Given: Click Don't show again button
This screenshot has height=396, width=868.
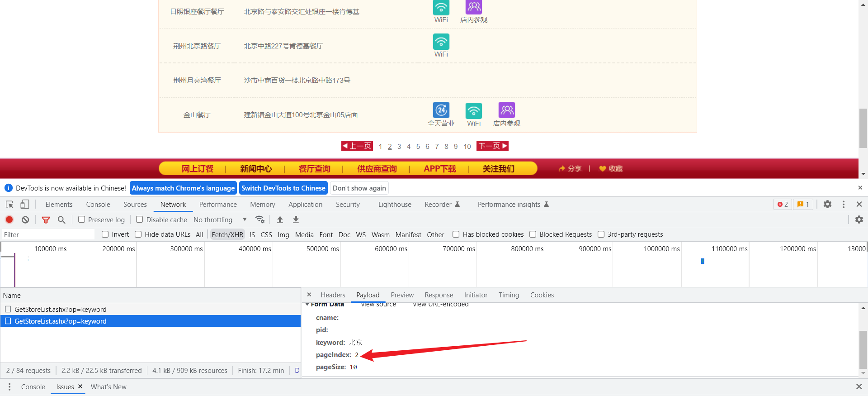Looking at the screenshot, I should (359, 188).
